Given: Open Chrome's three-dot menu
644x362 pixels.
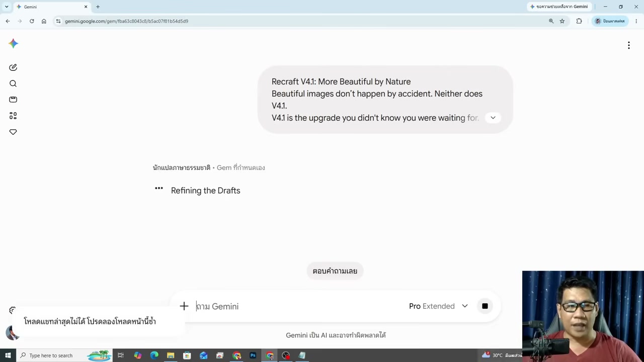Looking at the screenshot, I should pos(636,21).
